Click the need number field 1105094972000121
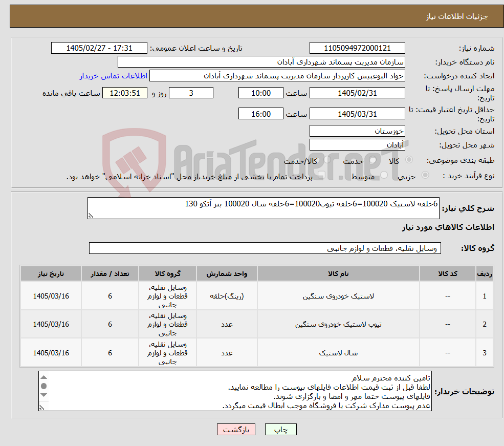Screen dimensions: 504x446 pos(357,48)
